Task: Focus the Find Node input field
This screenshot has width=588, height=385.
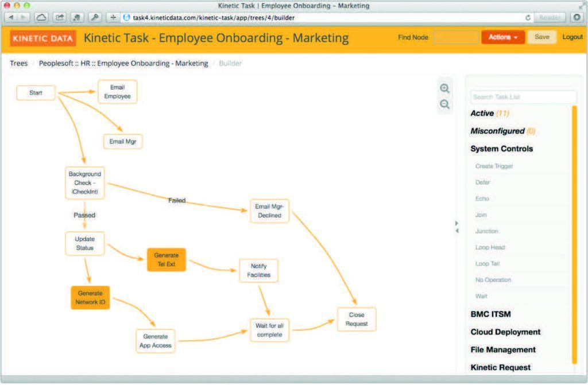Action: [x=455, y=37]
